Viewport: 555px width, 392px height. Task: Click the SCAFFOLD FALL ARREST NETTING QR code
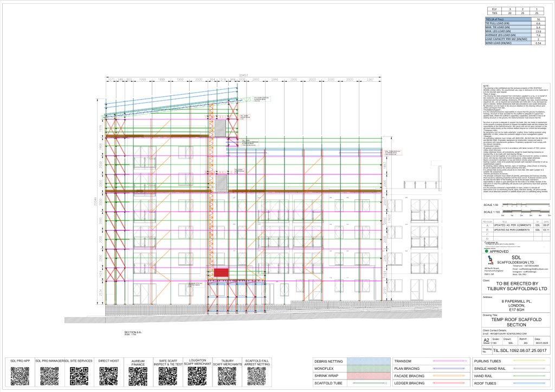click(x=256, y=376)
